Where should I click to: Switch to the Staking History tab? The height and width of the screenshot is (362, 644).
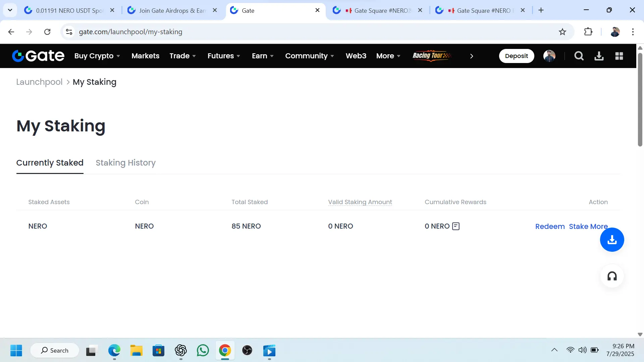click(125, 163)
